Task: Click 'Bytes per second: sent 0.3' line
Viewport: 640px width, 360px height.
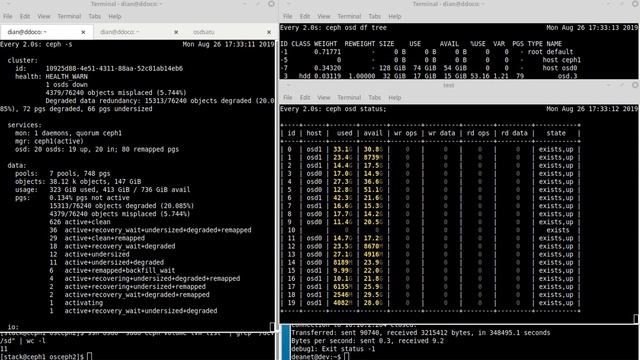Action: (367, 341)
